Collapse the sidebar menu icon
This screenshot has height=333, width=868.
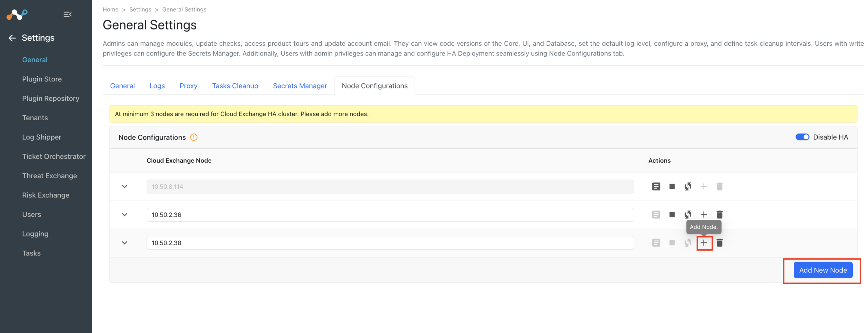coord(67,14)
